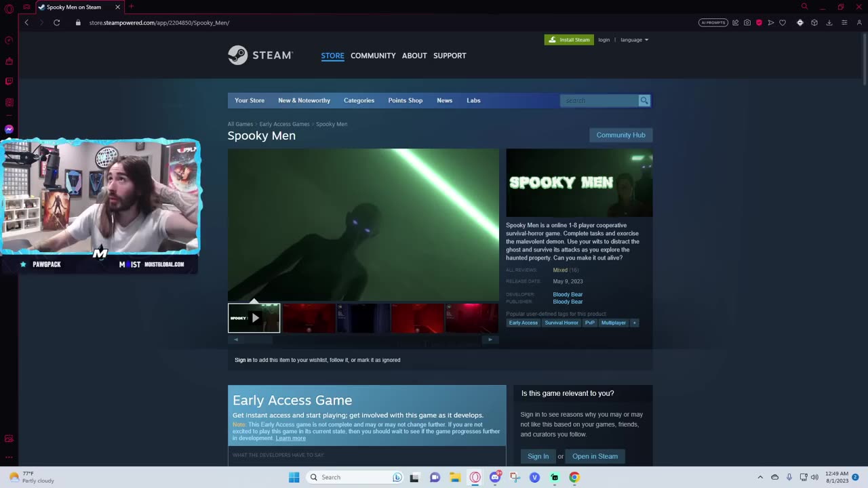The height and width of the screenshot is (488, 868).
Task: Open the Points Shop tab
Action: coord(405,100)
